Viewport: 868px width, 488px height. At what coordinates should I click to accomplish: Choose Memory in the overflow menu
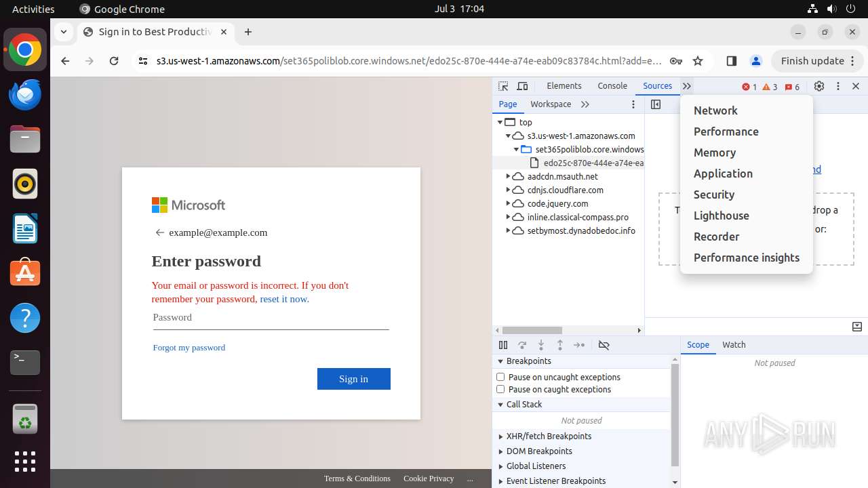pos(746,152)
